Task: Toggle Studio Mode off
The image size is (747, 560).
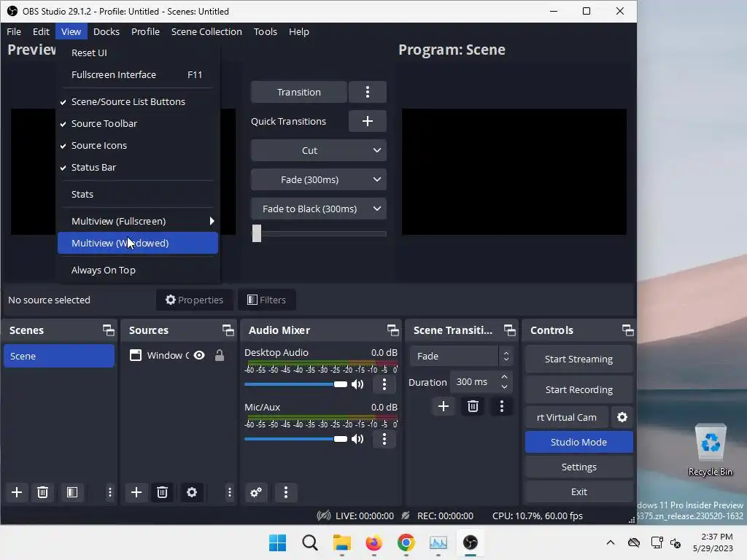Action: 578,442
